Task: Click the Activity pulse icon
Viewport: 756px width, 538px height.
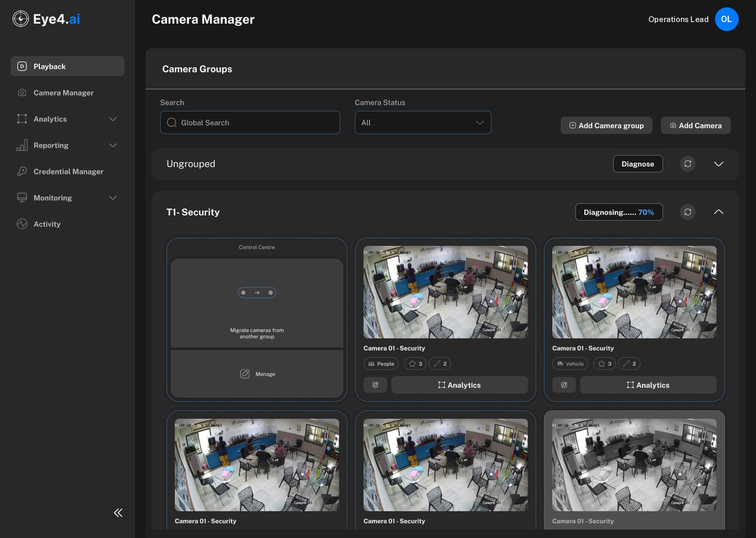Action: [22, 224]
